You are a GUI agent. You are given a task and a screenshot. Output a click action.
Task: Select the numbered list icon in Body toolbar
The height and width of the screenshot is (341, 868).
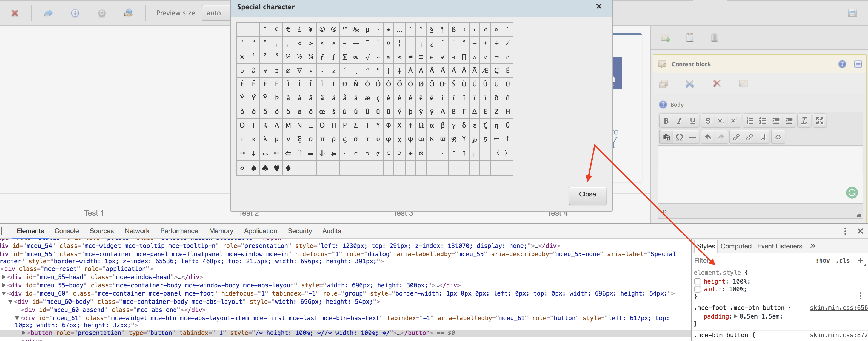750,120
